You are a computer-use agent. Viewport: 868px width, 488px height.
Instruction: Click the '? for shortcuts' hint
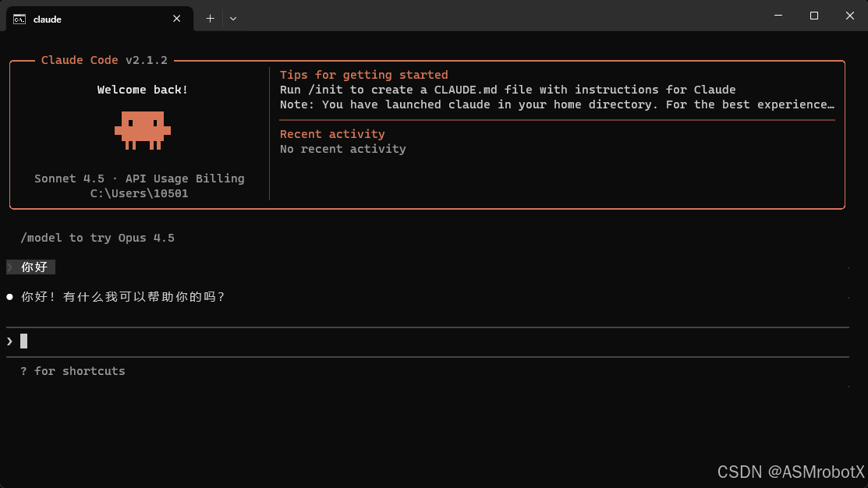73,371
